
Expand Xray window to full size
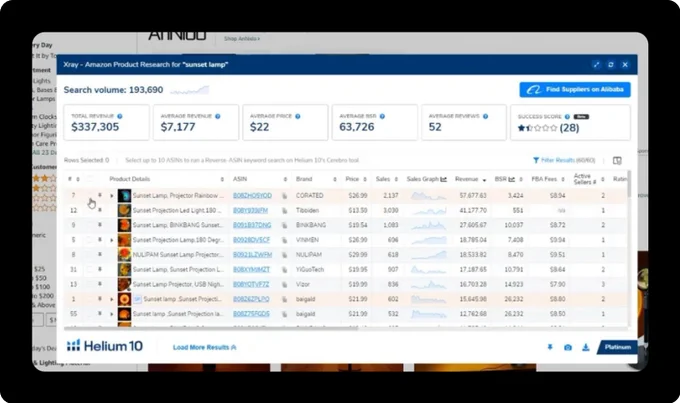(596, 65)
